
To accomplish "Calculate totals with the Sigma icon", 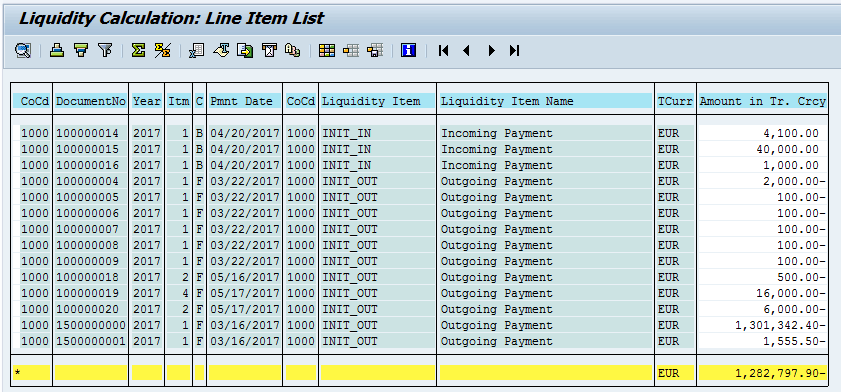I will pyautogui.click(x=138, y=51).
